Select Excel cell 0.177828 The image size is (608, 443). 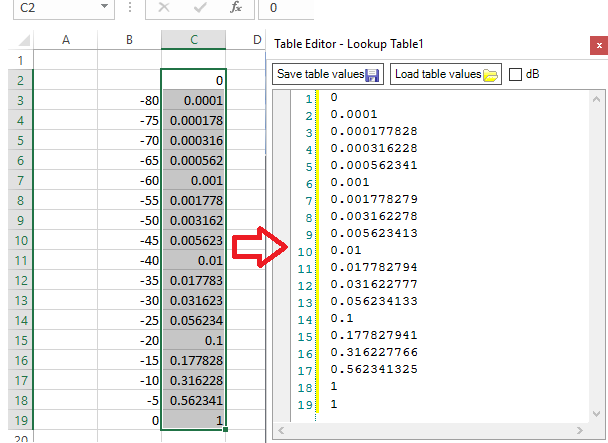193,361
